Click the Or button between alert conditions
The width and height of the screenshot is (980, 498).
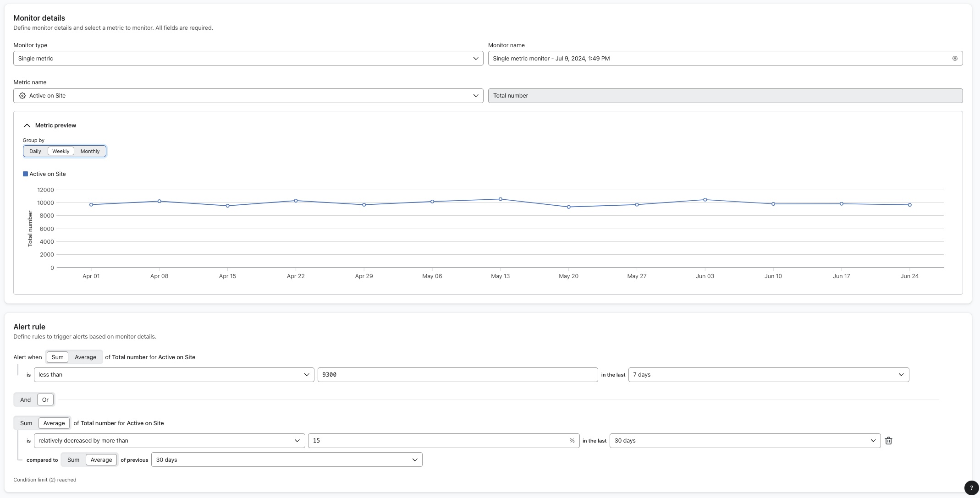point(44,399)
